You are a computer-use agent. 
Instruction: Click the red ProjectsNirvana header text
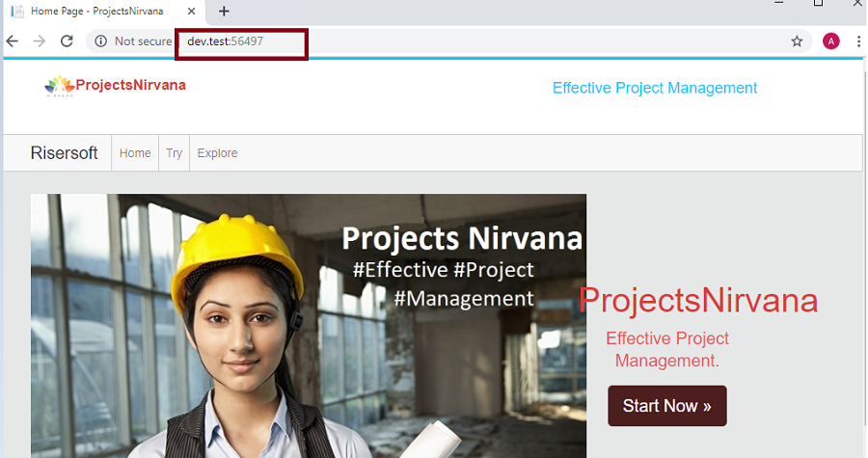(x=130, y=85)
